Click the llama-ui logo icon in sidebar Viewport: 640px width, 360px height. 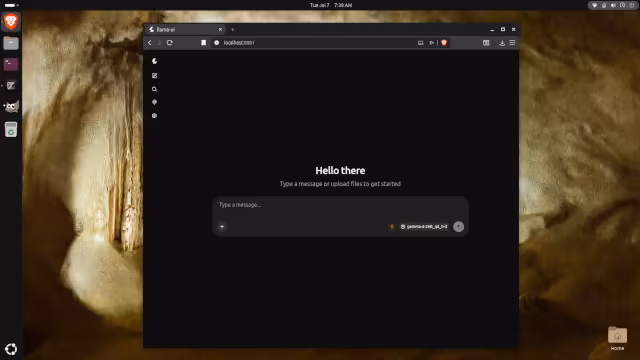[x=154, y=61]
